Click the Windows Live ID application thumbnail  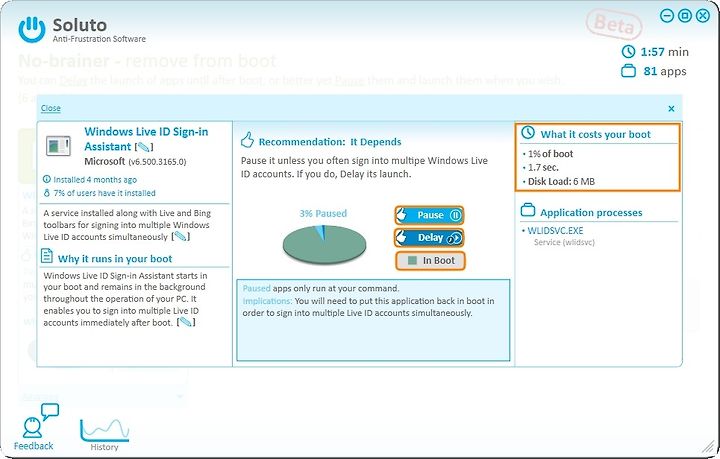tap(59, 146)
